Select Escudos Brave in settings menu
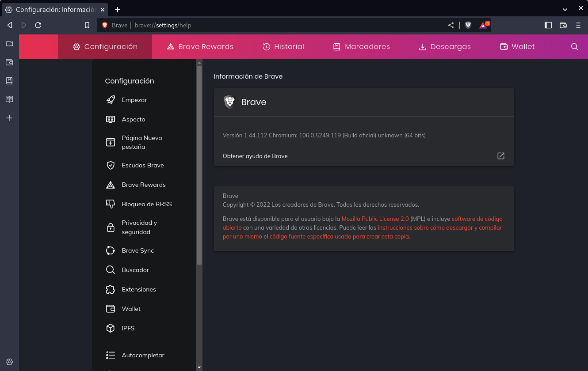This screenshot has height=371, width=588. (x=142, y=165)
